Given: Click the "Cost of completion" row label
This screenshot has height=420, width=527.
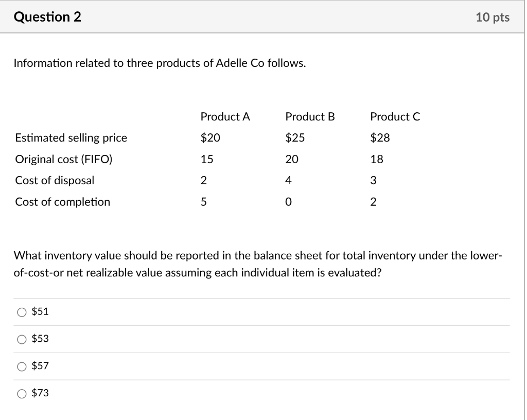Looking at the screenshot, I should point(62,202).
